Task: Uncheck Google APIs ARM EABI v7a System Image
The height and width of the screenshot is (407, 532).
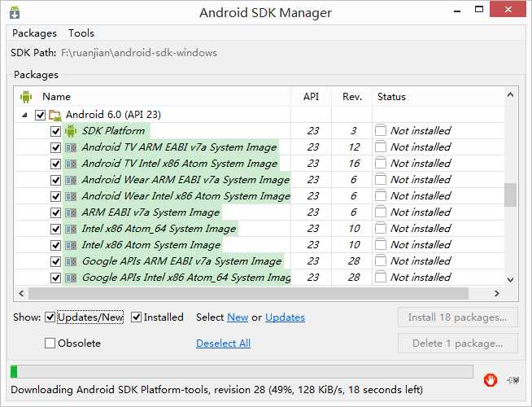Action: point(55,262)
